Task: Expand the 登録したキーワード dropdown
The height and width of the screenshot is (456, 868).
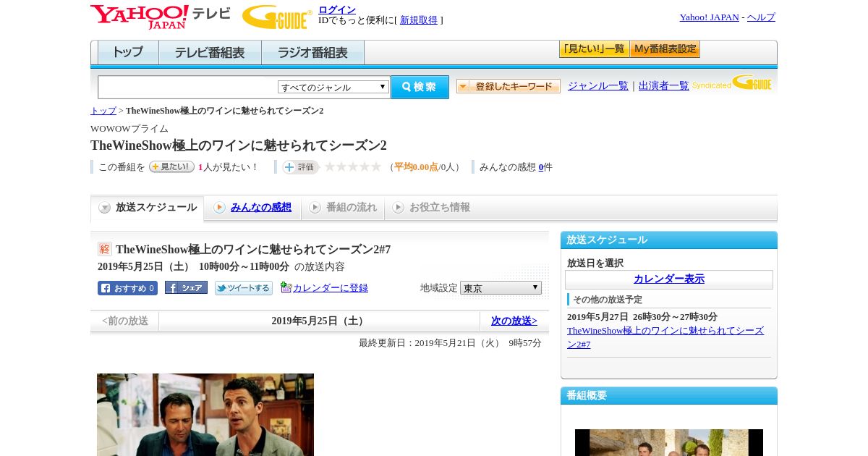Action: (509, 86)
